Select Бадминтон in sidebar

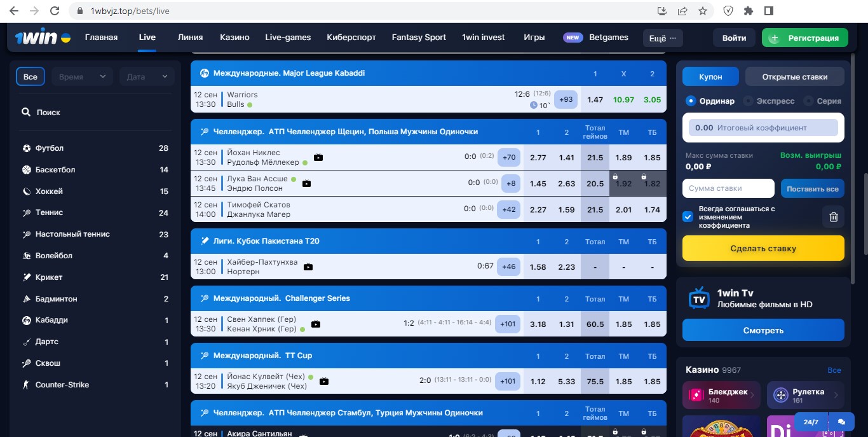pyautogui.click(x=95, y=299)
